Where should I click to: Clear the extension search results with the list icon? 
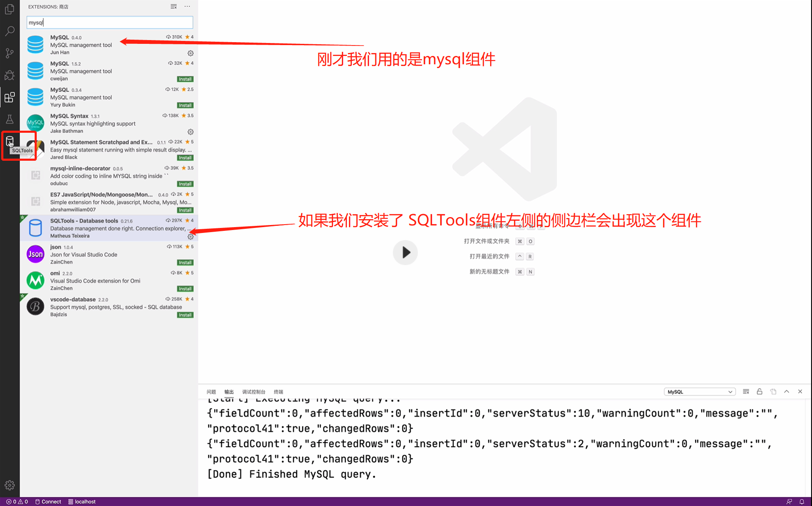pyautogui.click(x=174, y=6)
